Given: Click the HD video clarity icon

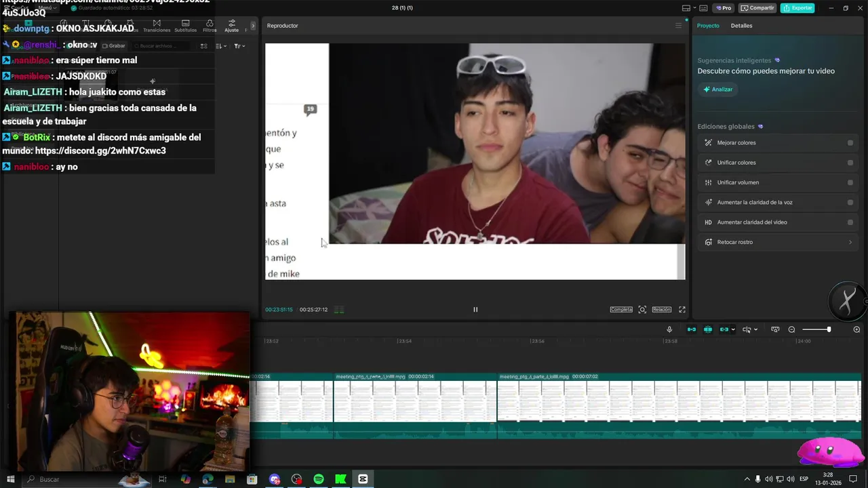Looking at the screenshot, I should 708,222.
